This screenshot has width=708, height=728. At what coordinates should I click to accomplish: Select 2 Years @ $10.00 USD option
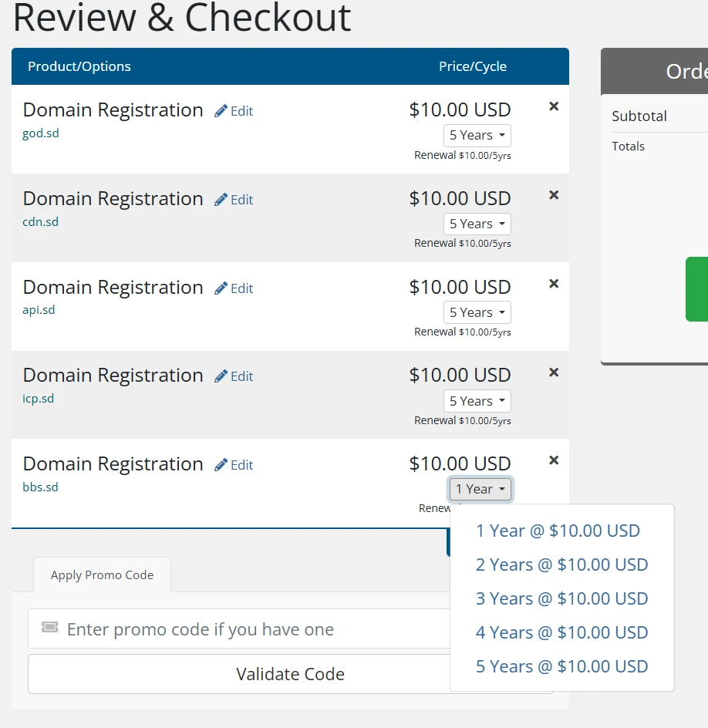561,565
